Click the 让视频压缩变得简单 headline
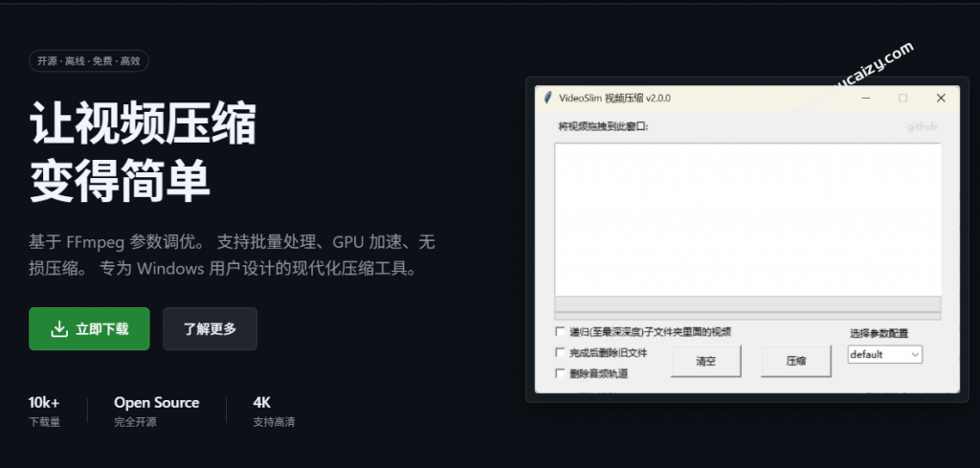The width and height of the screenshot is (980, 468). (143, 152)
